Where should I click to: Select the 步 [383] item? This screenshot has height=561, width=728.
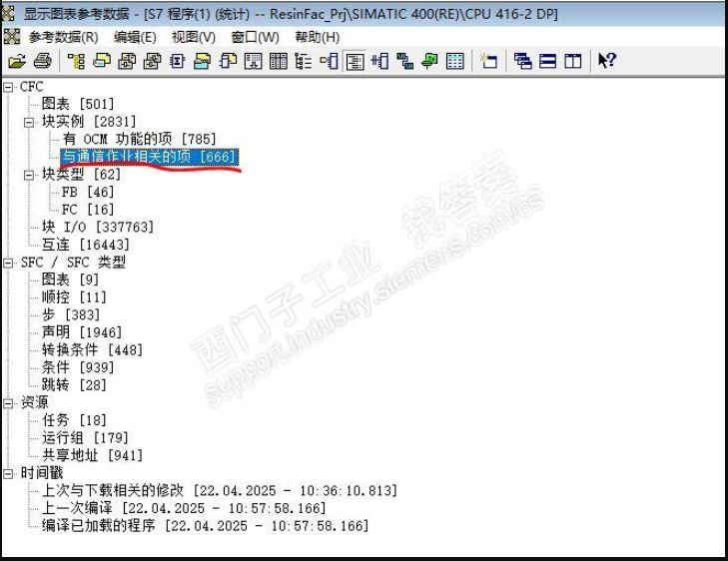[71, 314]
